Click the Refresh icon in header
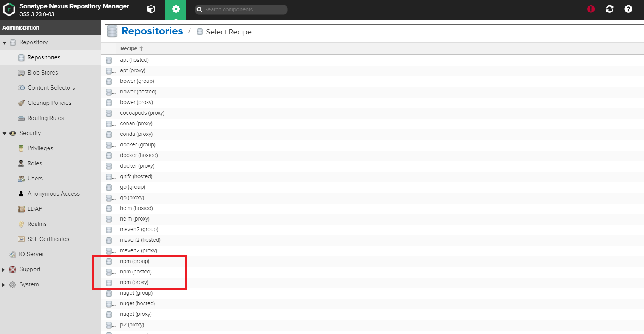This screenshot has height=334, width=644. pyautogui.click(x=610, y=9)
